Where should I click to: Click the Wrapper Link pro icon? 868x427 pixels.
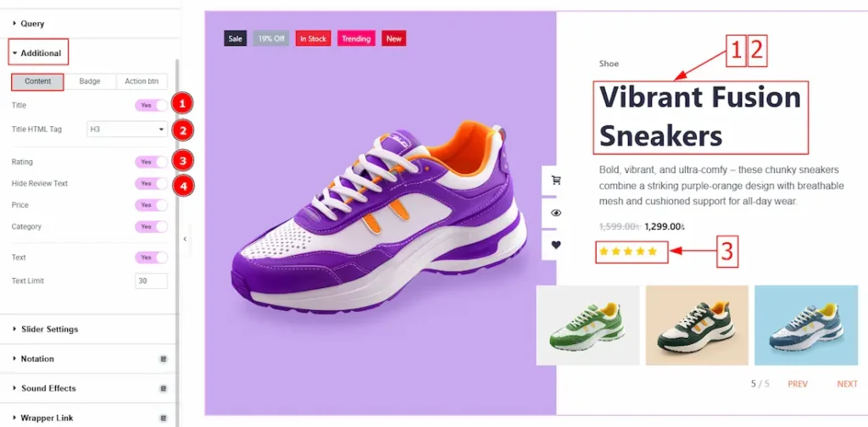tap(164, 419)
